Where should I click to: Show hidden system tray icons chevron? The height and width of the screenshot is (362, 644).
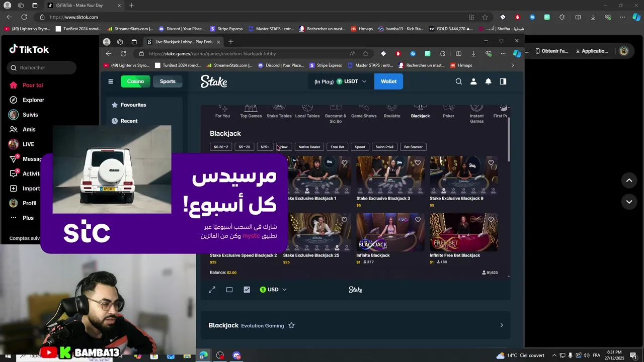[554, 355]
